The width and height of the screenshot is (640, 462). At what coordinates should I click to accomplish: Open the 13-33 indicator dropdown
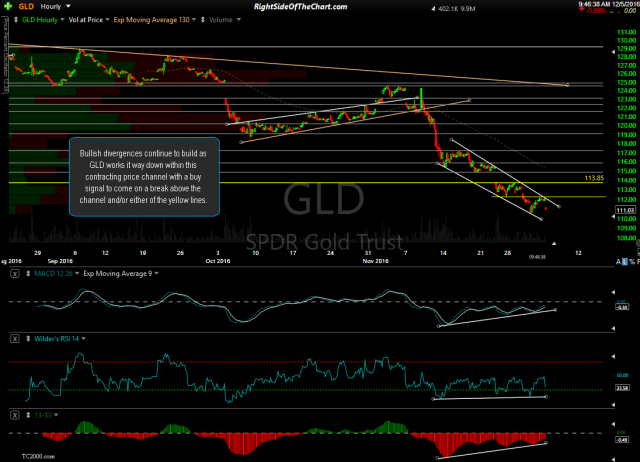[56, 415]
